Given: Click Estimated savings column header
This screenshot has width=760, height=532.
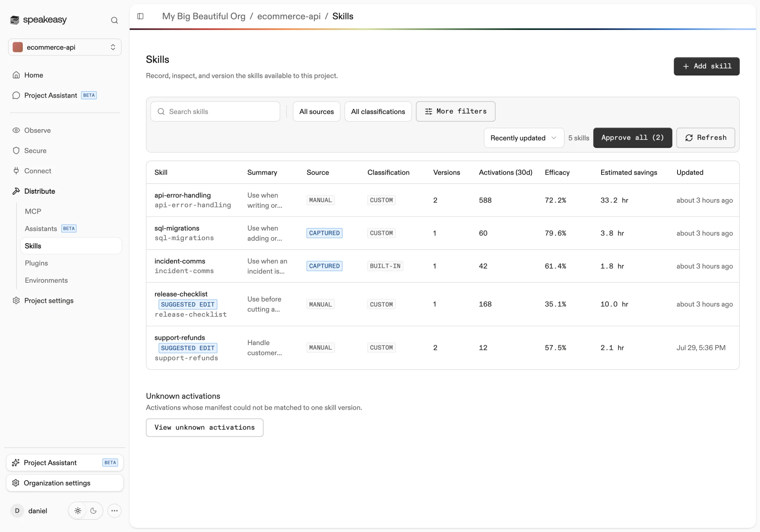Looking at the screenshot, I should pyautogui.click(x=629, y=173).
